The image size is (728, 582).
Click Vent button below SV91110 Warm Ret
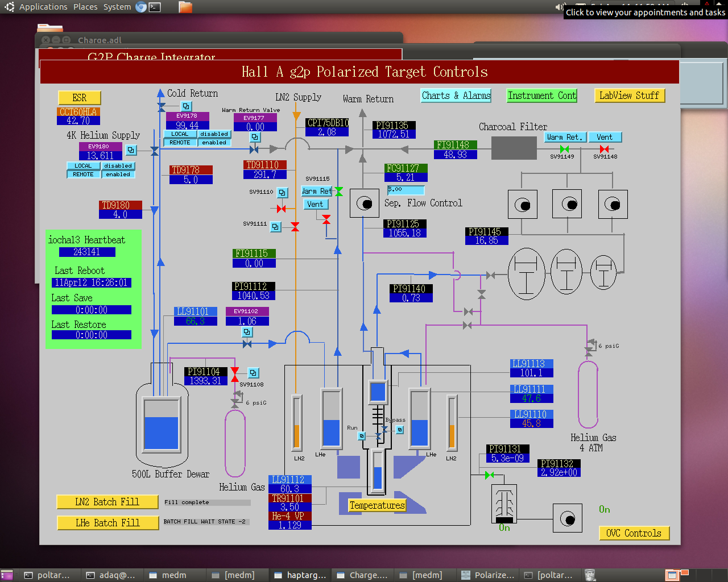pos(316,205)
